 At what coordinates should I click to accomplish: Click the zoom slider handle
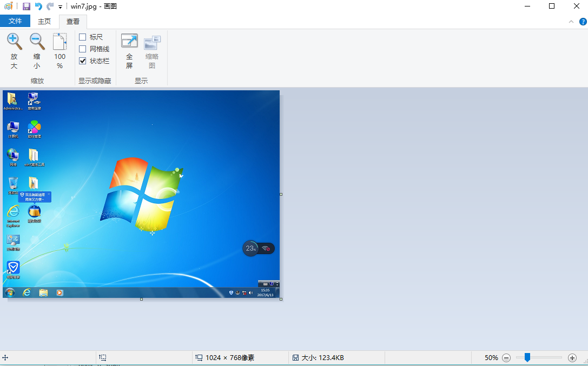coord(527,357)
